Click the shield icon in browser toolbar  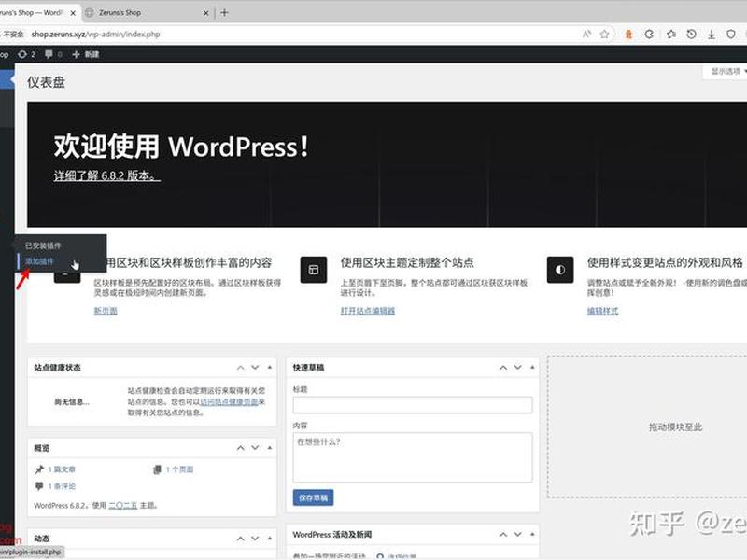click(x=731, y=35)
